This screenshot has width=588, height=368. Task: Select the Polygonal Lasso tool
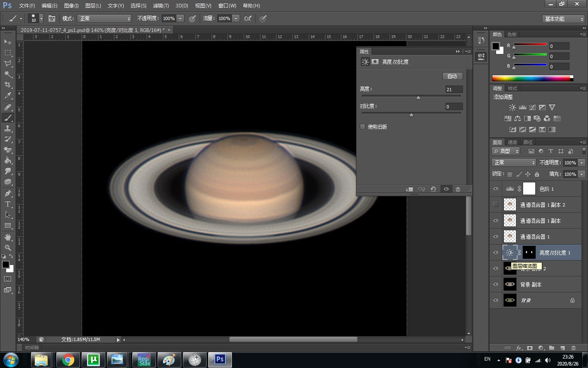tap(8, 63)
